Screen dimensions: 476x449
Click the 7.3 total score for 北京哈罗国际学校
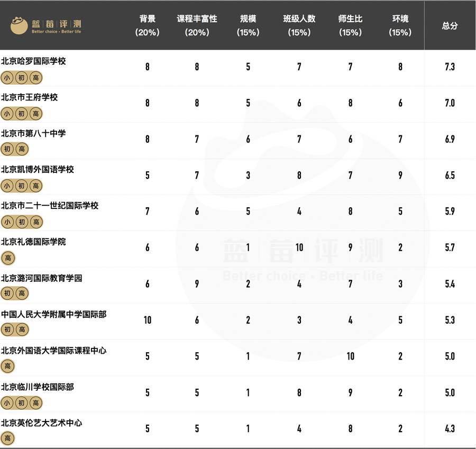[450, 67]
